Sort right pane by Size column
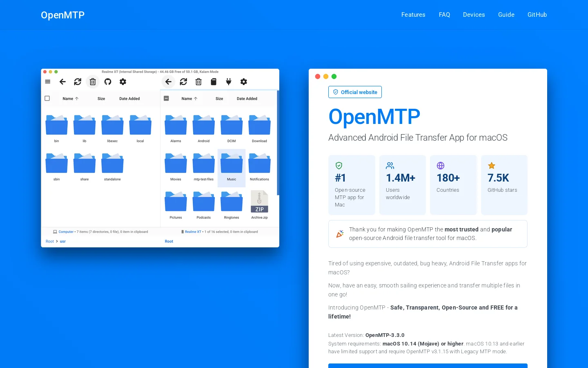The width and height of the screenshot is (588, 368). coord(219,99)
